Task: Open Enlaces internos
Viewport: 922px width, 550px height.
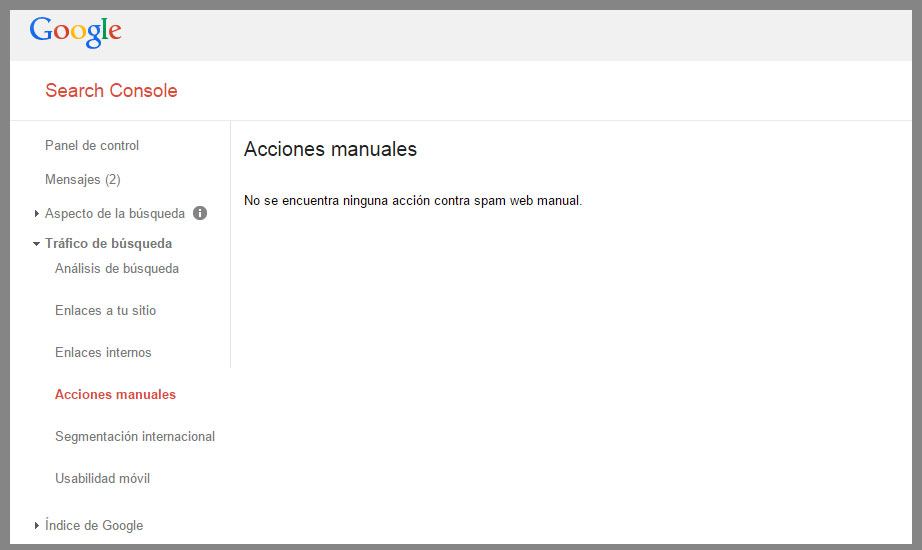Action: (103, 352)
